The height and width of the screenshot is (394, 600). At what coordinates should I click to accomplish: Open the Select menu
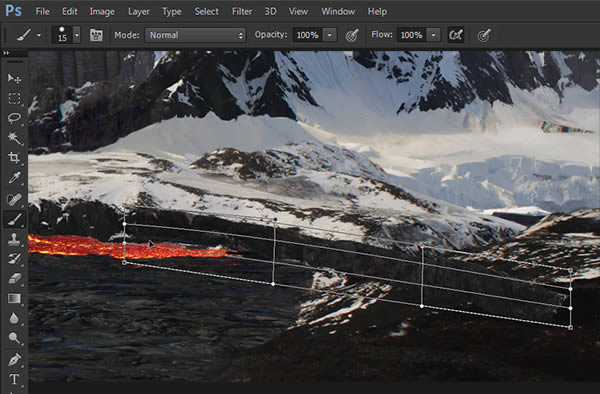(207, 11)
